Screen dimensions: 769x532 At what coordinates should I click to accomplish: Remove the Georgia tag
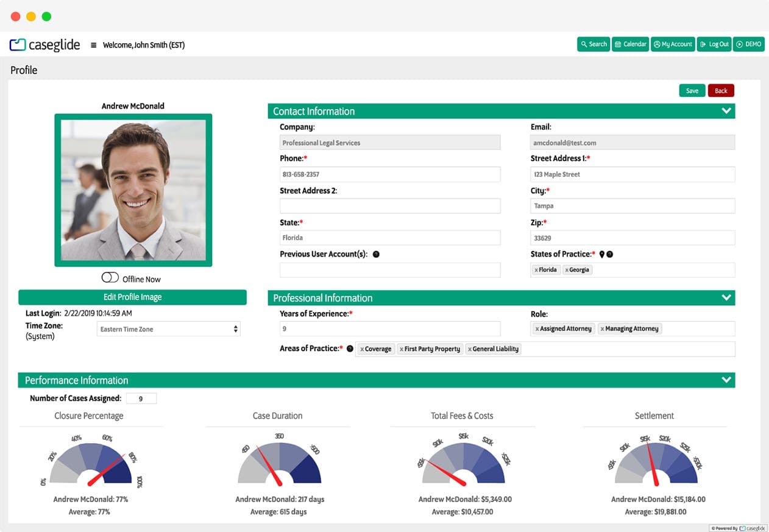pos(567,270)
